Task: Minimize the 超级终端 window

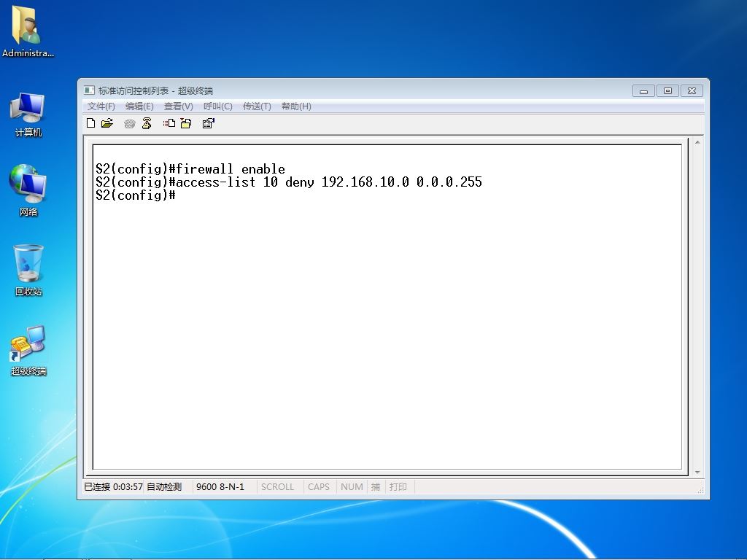Action: tap(643, 90)
